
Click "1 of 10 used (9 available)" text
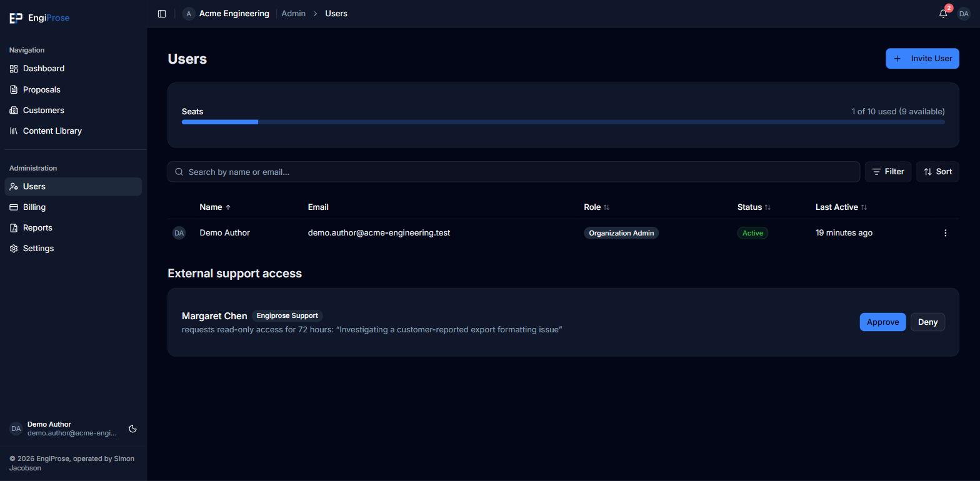pos(898,112)
